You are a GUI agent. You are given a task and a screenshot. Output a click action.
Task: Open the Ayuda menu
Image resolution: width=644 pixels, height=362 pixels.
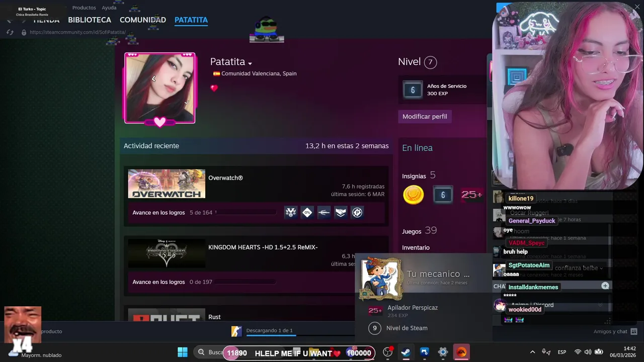coord(109,8)
